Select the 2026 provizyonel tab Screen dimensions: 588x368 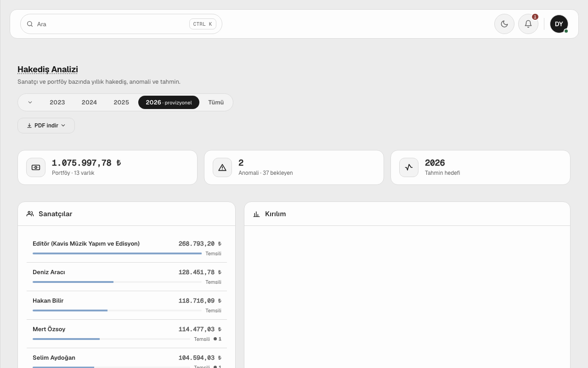(169, 102)
